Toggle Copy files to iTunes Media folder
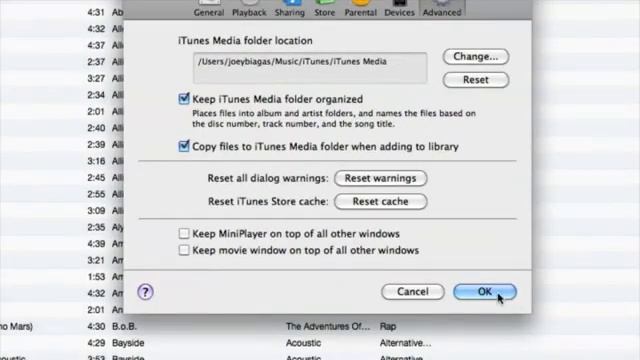 click(184, 147)
